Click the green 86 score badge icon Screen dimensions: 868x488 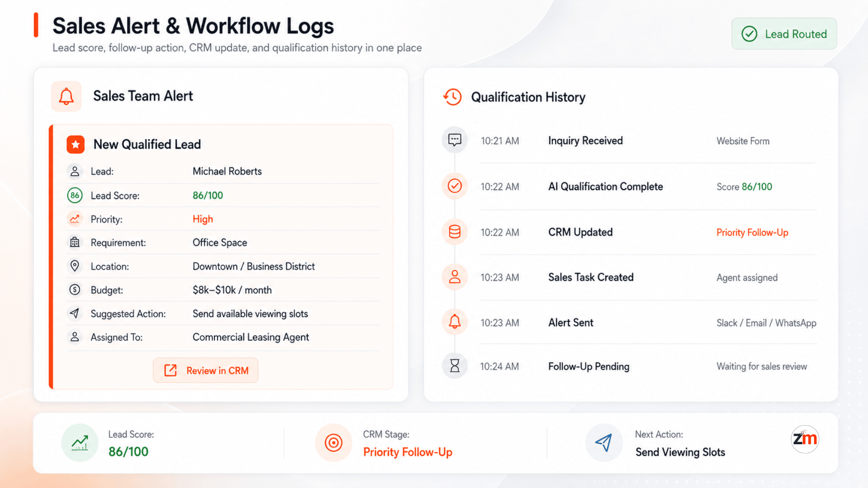coord(75,195)
